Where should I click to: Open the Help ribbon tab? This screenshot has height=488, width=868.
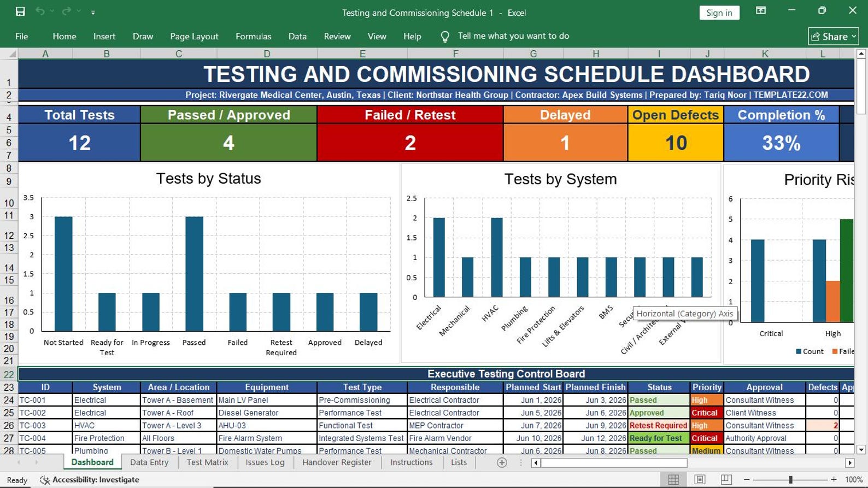point(412,36)
